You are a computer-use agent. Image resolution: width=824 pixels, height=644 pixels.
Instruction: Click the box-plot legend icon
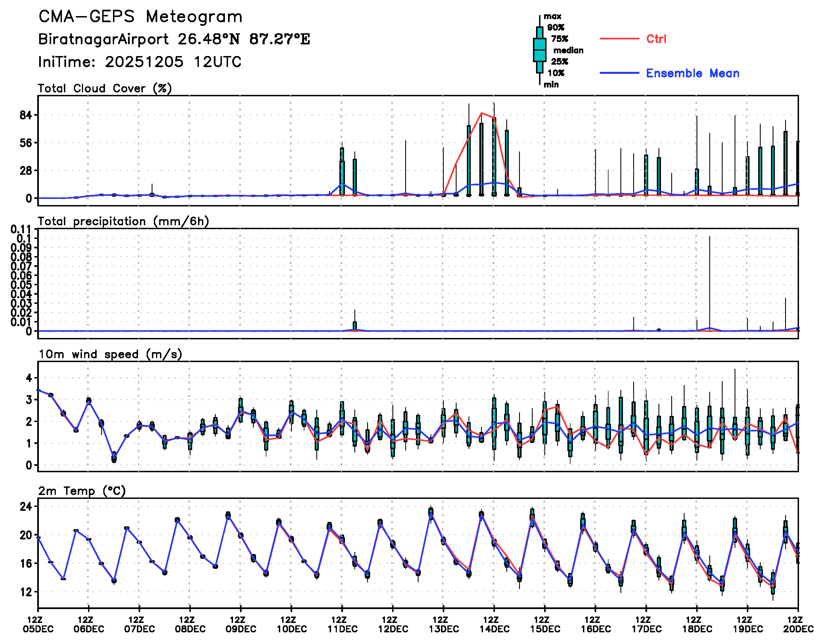point(540,50)
